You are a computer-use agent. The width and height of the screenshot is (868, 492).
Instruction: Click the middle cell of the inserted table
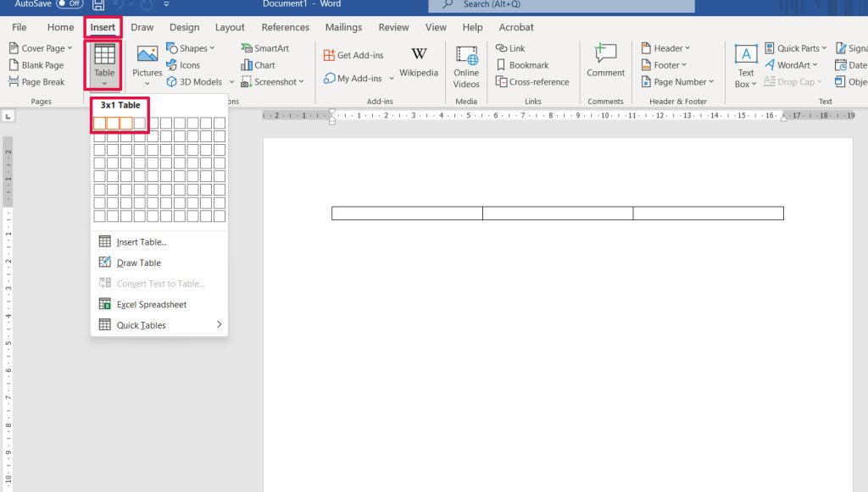558,213
